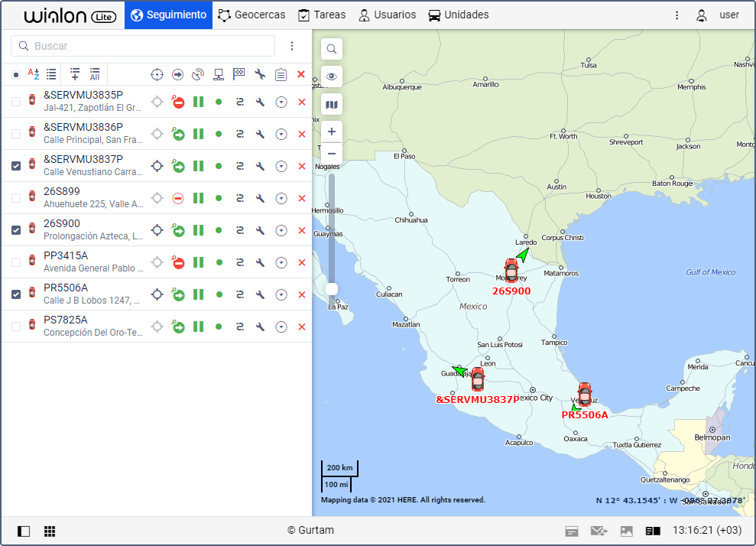Viewport: 756px width, 546px height.
Task: Click the wrench icon for 26S900
Action: [260, 230]
